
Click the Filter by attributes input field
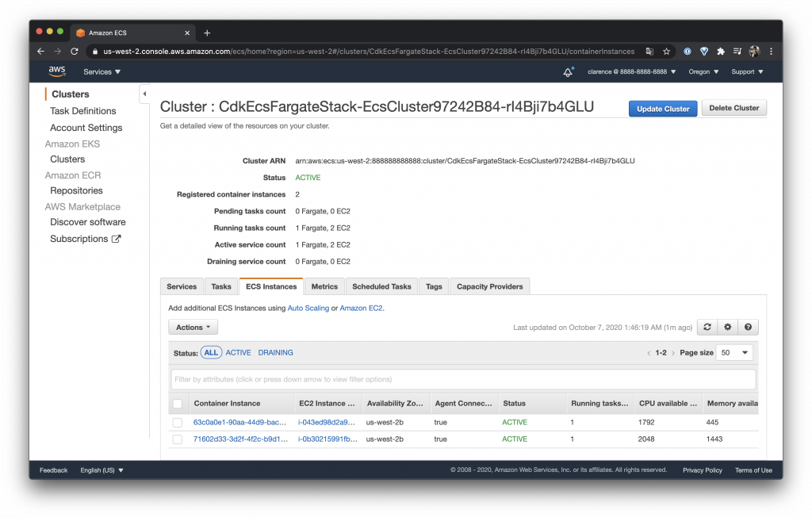(463, 379)
